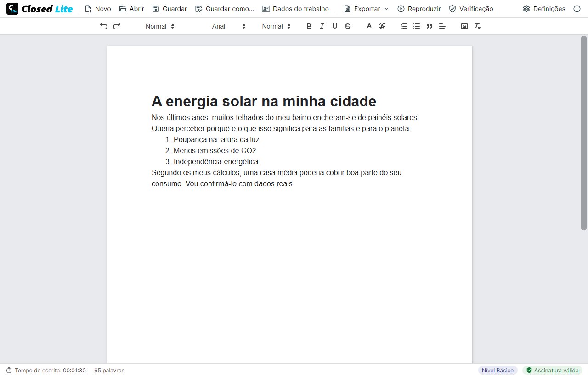
Task: Choose Guardar como... to save as
Action: (x=225, y=9)
